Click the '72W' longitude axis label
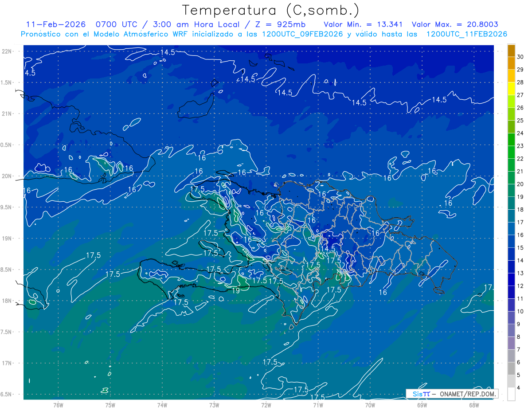Viewport: 532px width, 411px height. 266,405
